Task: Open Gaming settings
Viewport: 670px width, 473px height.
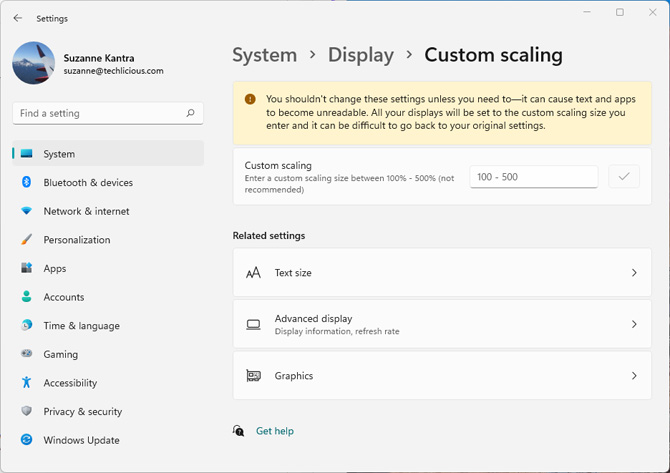Action: click(108, 354)
